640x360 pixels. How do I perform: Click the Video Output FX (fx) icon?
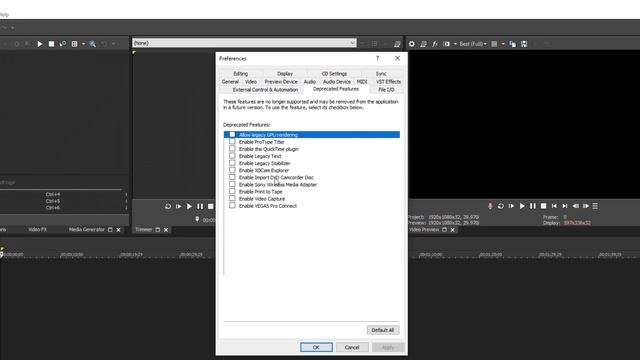click(435, 44)
